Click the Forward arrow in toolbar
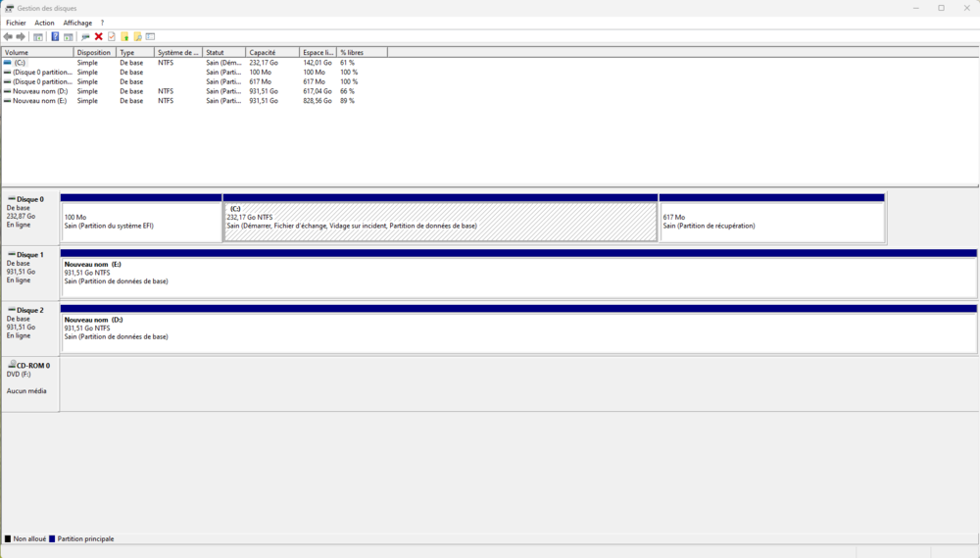The image size is (980, 558). (21, 37)
